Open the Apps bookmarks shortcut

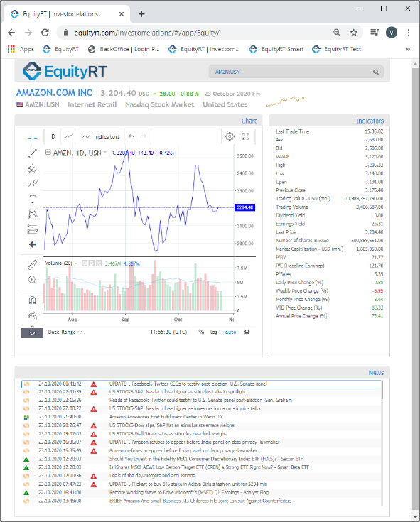21,49
